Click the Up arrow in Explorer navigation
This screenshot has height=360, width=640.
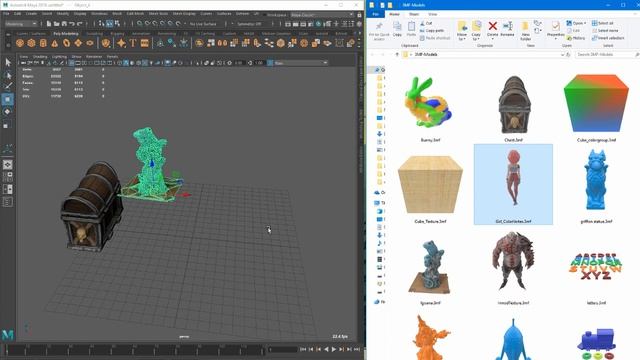point(397,54)
